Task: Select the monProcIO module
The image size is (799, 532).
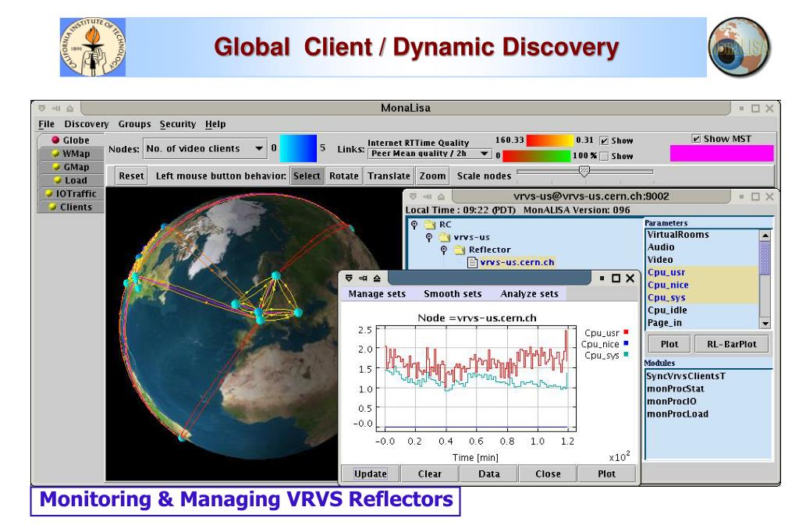Action: pyautogui.click(x=671, y=402)
